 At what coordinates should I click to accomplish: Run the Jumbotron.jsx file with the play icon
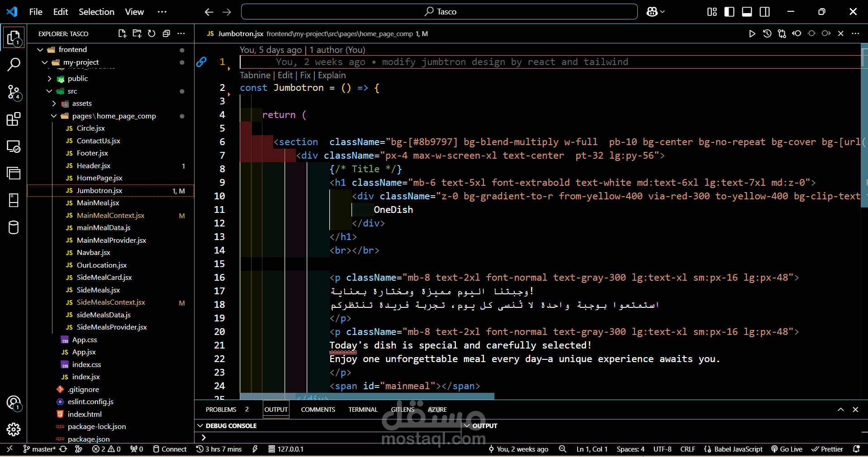(x=752, y=33)
